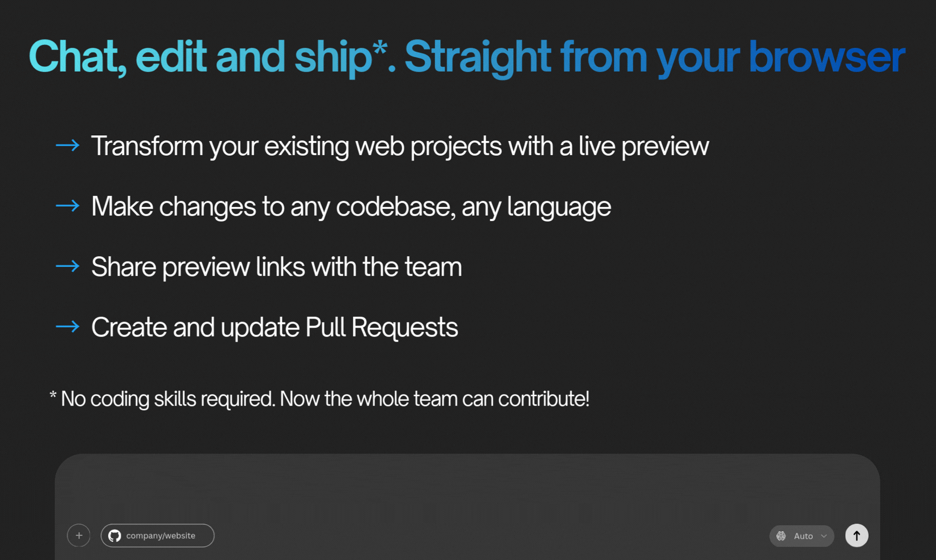Expand the chevron next to Auto
The width and height of the screenshot is (936, 560).
click(824, 536)
